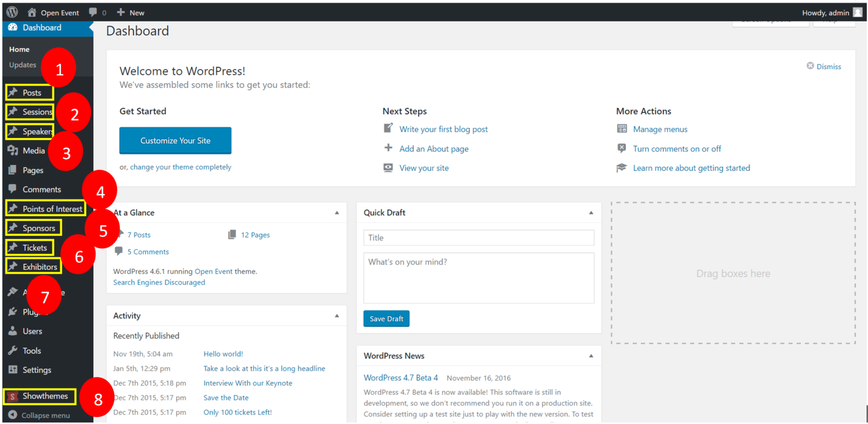The image size is (868, 424).
Task: Open WordPress 4.7 Beta 4 news link
Action: pos(401,378)
